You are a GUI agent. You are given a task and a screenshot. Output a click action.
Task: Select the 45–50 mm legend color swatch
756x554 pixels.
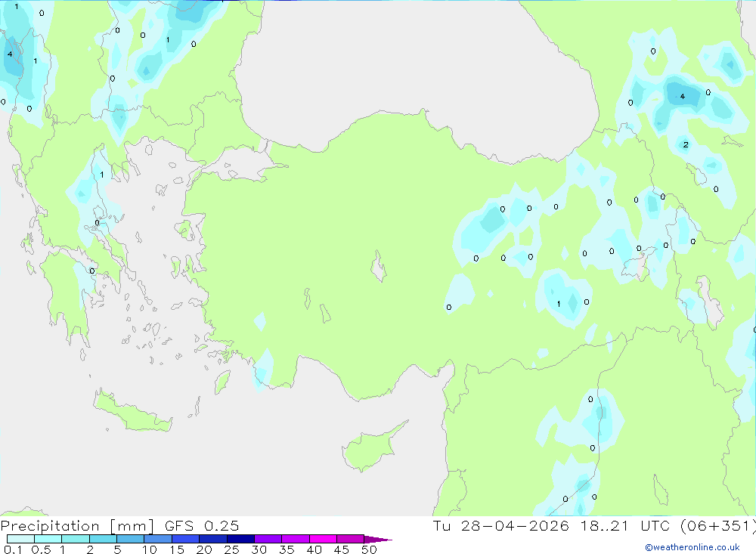coord(351,539)
